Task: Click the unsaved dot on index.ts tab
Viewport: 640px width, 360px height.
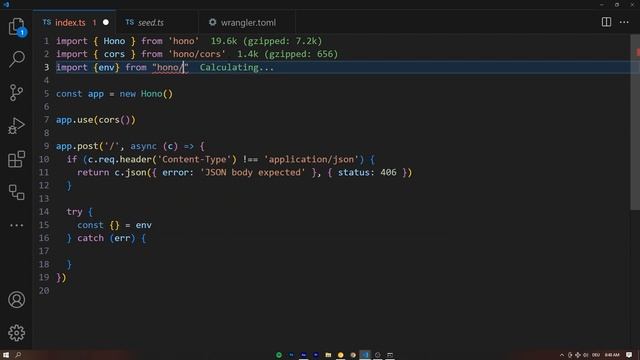Action: pos(106,22)
